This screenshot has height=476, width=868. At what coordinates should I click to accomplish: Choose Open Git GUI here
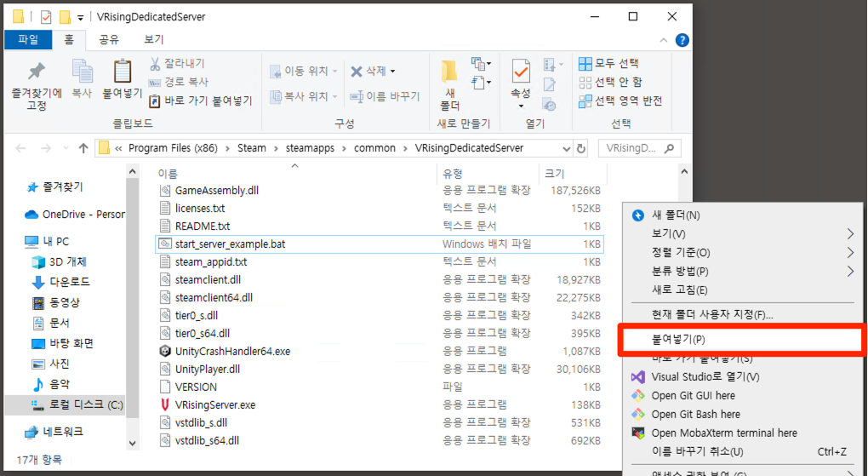[693, 396]
